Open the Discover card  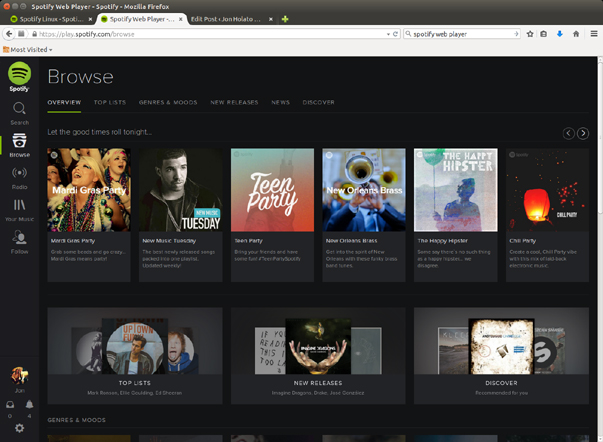[x=501, y=355]
